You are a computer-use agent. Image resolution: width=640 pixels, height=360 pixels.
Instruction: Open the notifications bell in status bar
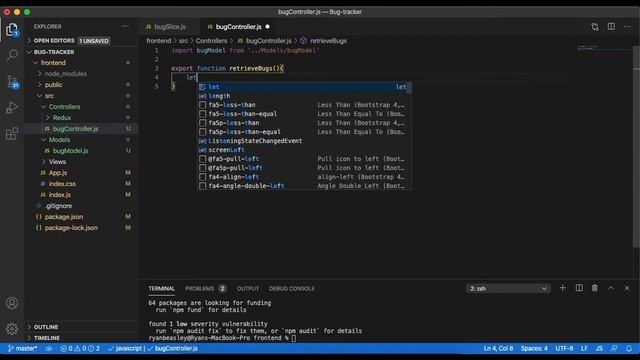[x=629, y=349]
